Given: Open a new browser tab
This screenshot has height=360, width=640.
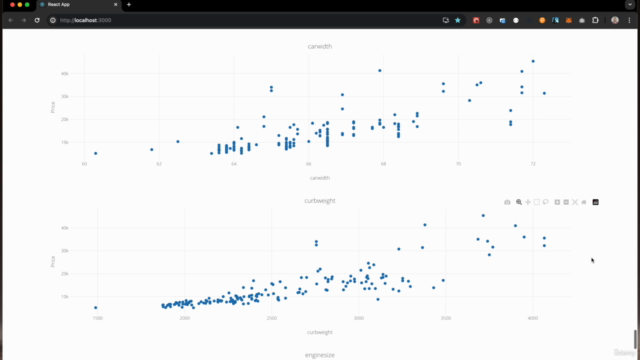Looking at the screenshot, I should pos(129,4).
